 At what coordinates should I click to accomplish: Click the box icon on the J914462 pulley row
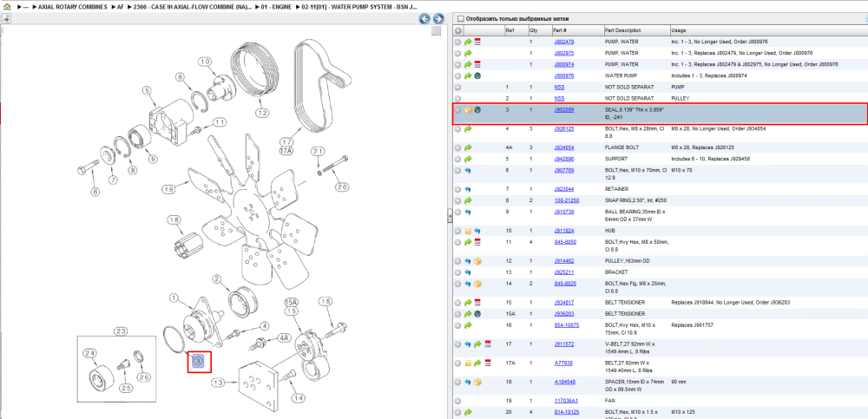click(477, 261)
